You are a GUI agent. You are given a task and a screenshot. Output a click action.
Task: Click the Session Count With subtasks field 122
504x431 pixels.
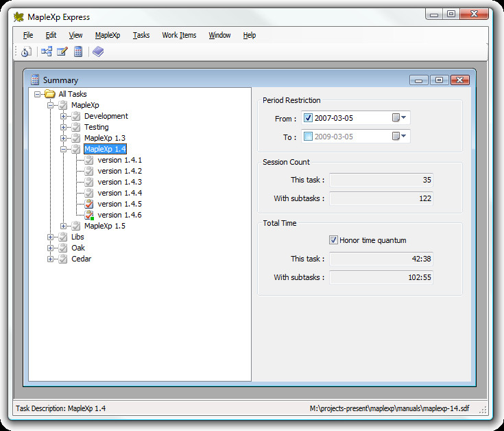[381, 198]
